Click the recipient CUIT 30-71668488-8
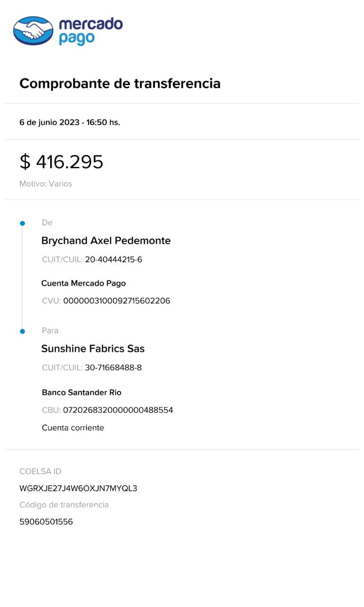This screenshot has height=607, width=364. click(x=113, y=368)
